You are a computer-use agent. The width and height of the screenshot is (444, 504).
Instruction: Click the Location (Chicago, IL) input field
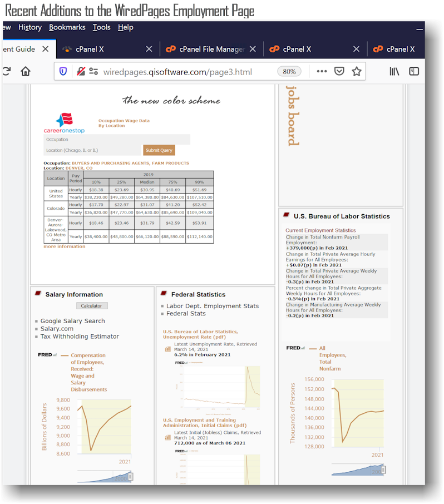click(92, 150)
